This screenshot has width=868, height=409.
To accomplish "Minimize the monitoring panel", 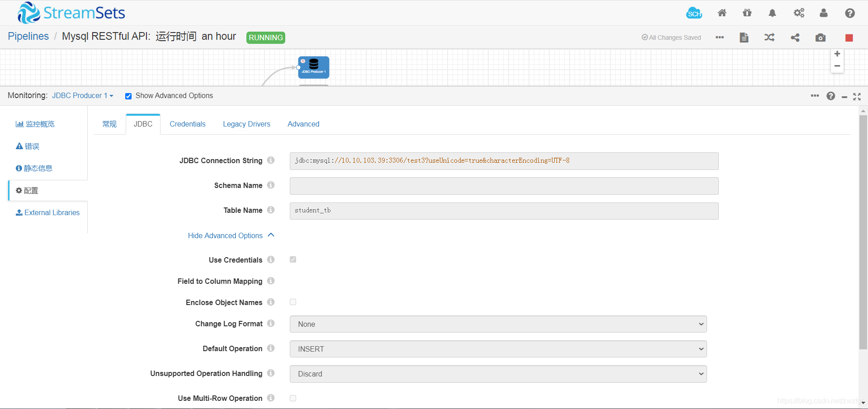I will (x=844, y=97).
